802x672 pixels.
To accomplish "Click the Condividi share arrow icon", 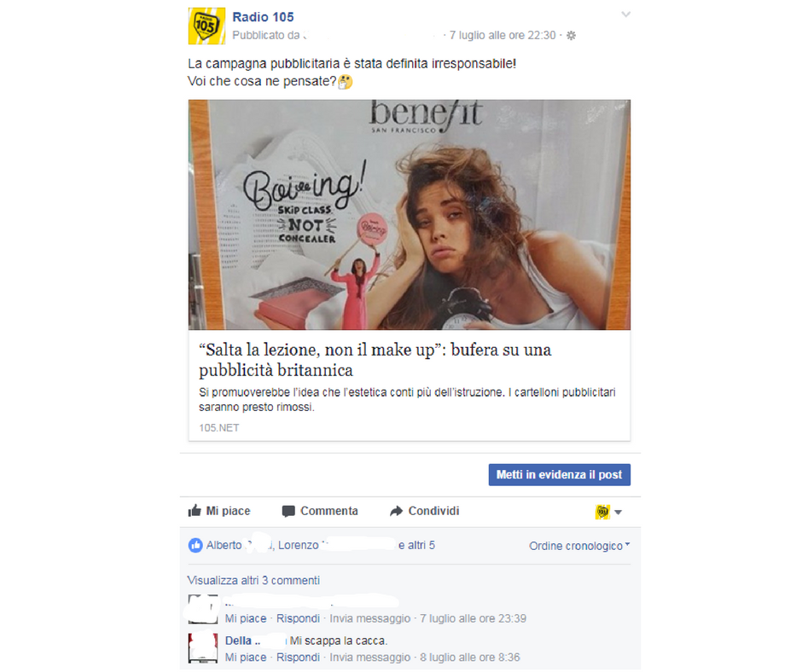I will 397,511.
